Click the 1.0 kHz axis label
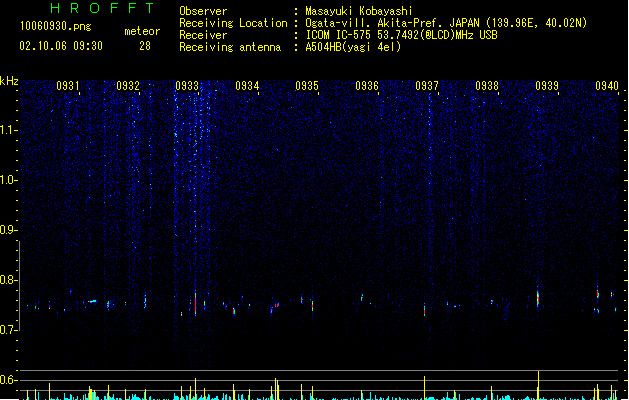This screenshot has width=629, height=400. [9, 180]
